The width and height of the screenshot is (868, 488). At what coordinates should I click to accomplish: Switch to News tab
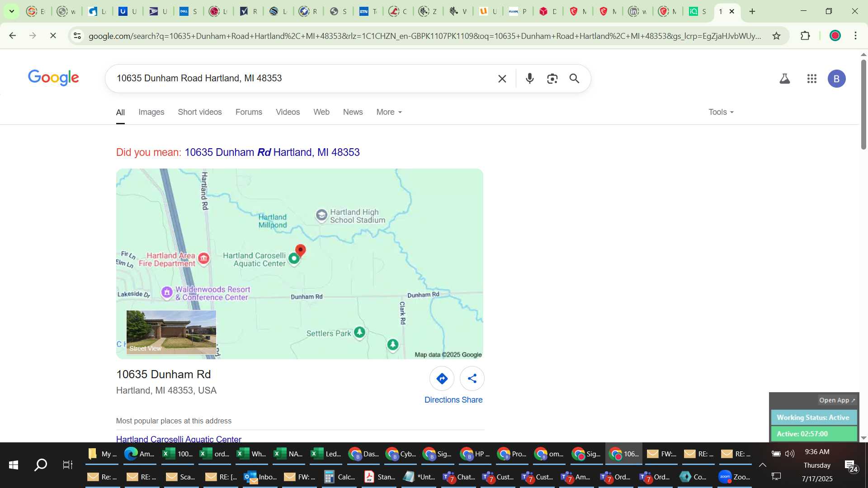coord(353,112)
